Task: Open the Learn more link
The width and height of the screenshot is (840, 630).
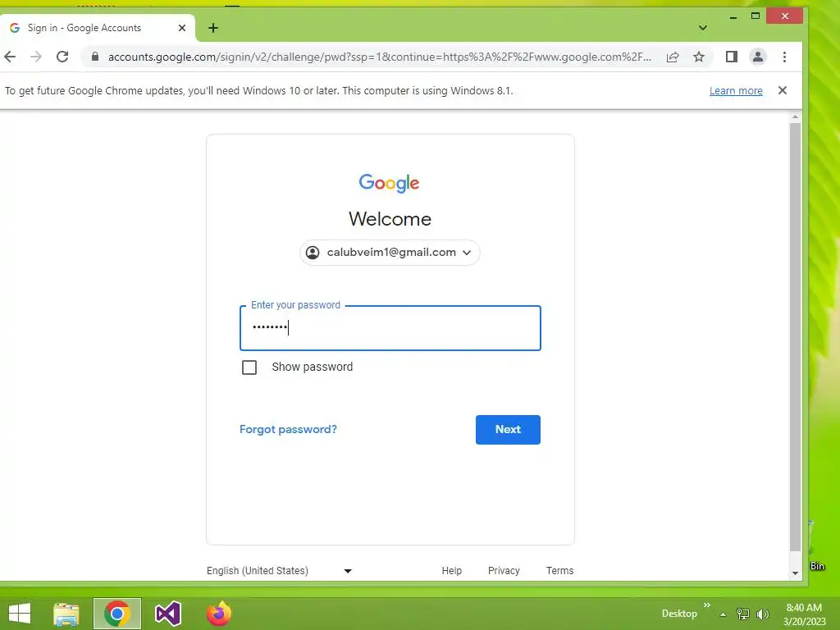Action: pos(736,90)
